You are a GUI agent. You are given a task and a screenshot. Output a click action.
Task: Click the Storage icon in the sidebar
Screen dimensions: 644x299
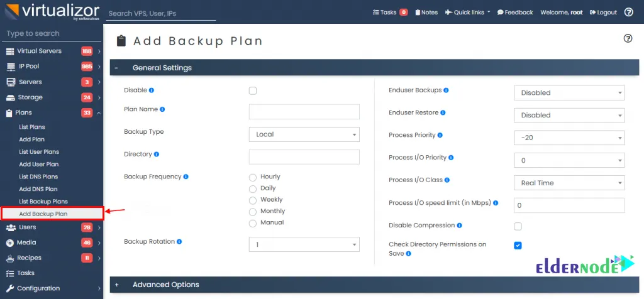tap(10, 97)
